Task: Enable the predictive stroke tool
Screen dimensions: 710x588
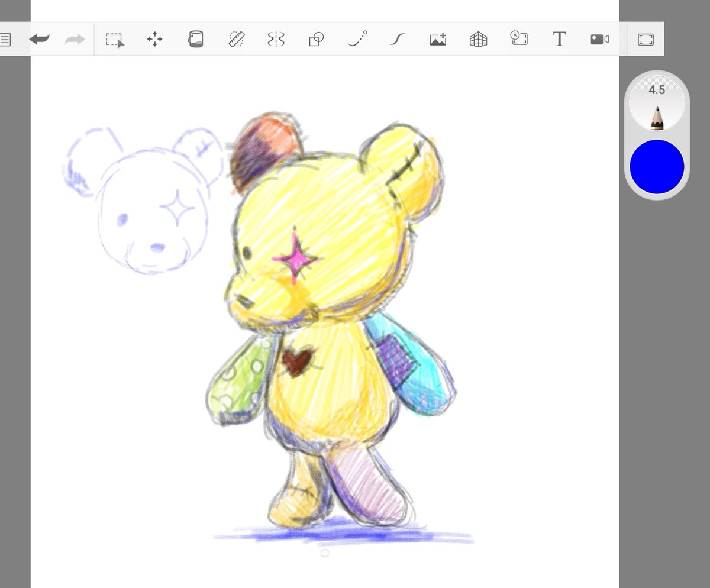Action: [357, 39]
